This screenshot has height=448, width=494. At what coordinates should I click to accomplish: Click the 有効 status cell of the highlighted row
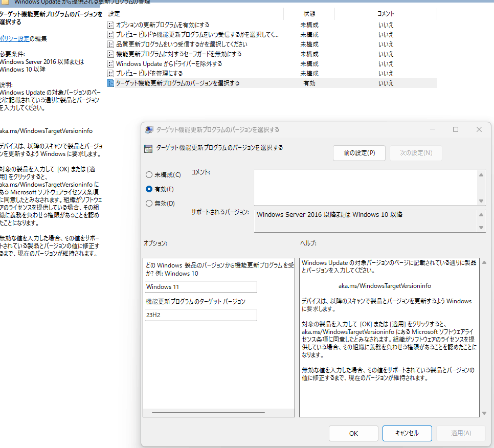pyautogui.click(x=309, y=83)
